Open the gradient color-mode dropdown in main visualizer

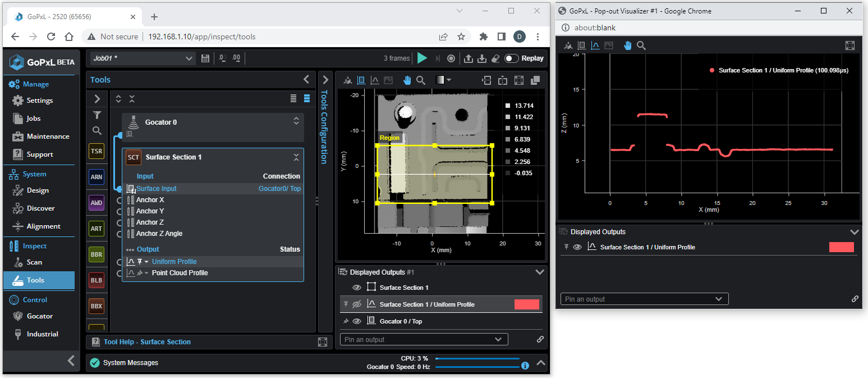point(443,80)
